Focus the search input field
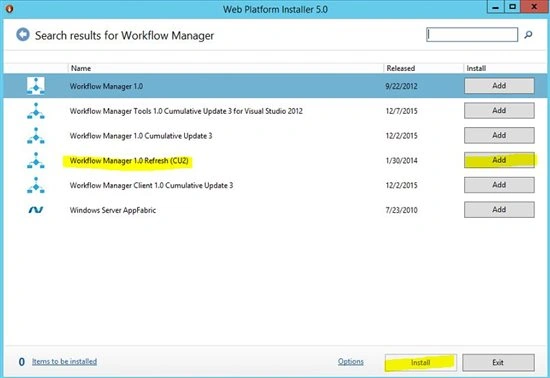 point(472,34)
